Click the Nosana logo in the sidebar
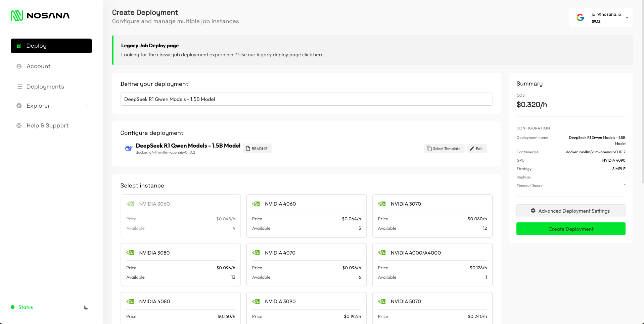Image resolution: width=644 pixels, height=324 pixels. tap(40, 15)
